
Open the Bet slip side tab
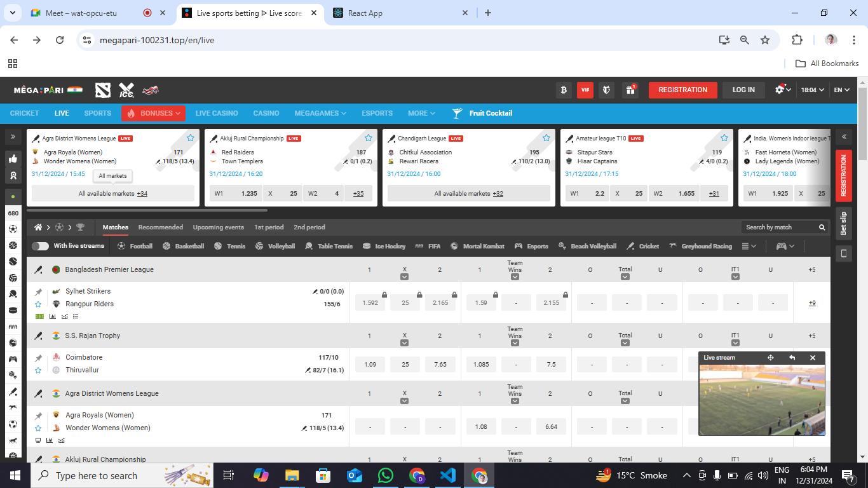(844, 223)
